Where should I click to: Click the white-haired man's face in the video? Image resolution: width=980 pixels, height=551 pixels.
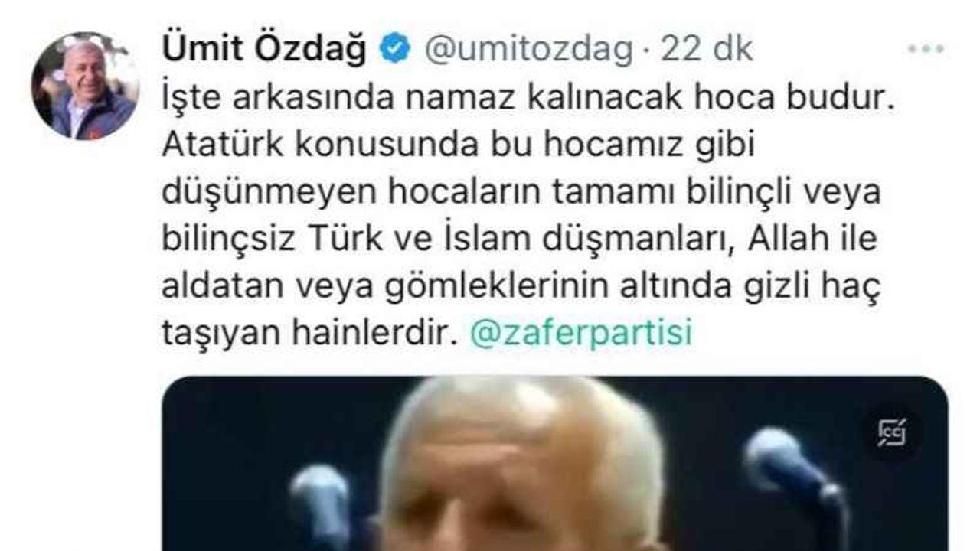[521, 490]
